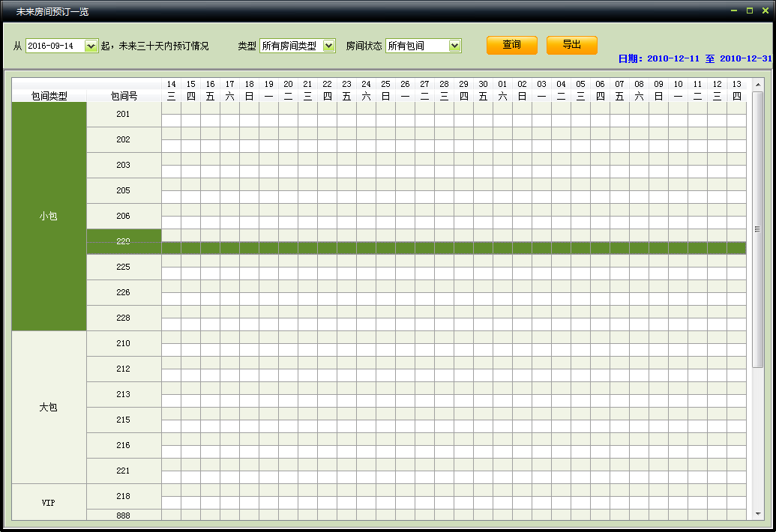Click the 查询 query button

[x=512, y=45]
